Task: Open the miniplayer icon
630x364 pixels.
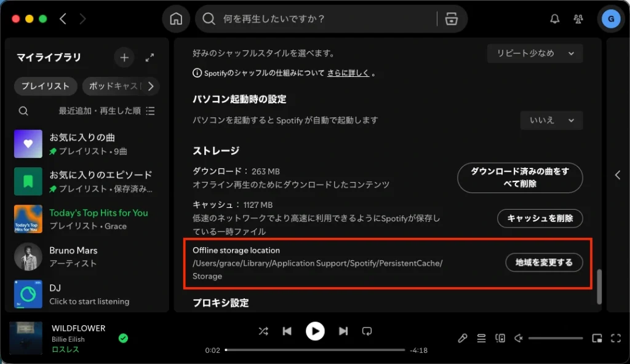Action: click(597, 338)
